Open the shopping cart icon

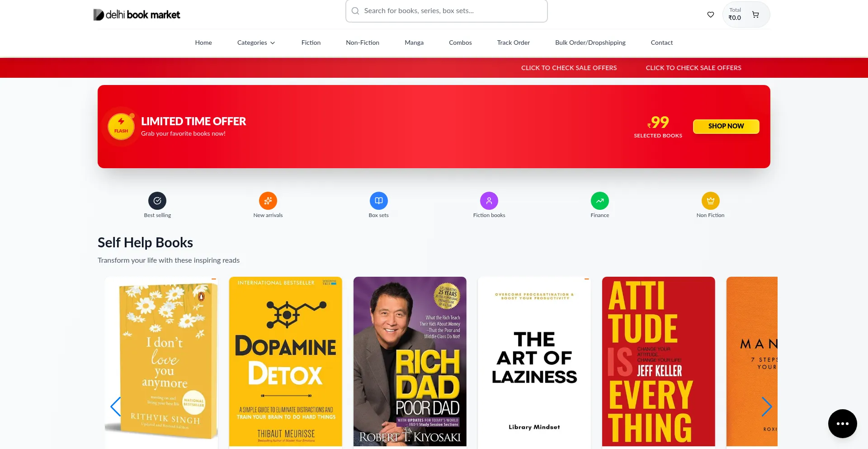755,14
